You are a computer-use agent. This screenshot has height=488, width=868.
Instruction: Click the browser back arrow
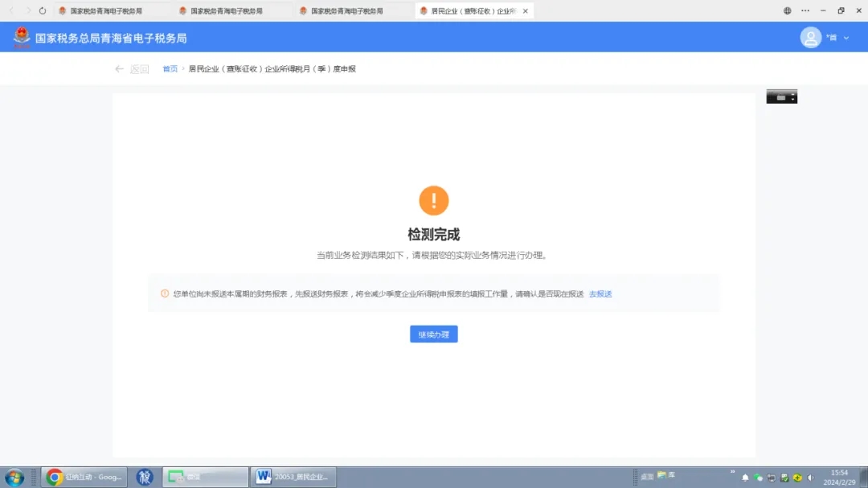[x=11, y=10]
